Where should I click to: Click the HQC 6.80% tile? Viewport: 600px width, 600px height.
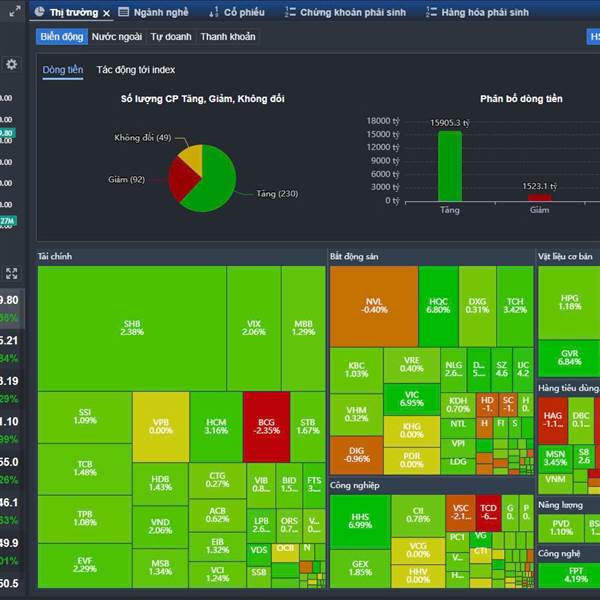tap(438, 306)
